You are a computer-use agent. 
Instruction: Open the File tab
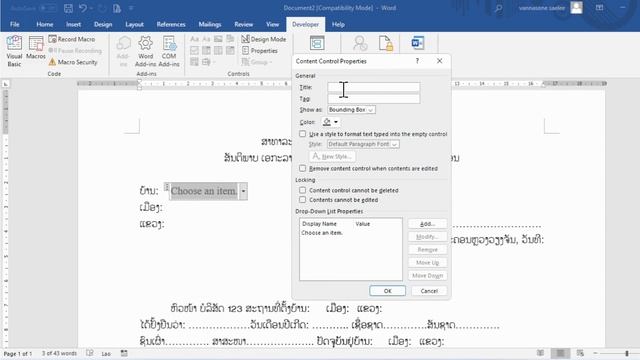[15, 24]
